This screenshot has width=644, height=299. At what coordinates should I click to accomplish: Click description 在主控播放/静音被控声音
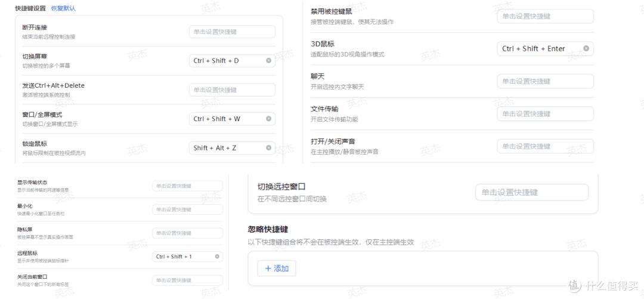(345, 152)
